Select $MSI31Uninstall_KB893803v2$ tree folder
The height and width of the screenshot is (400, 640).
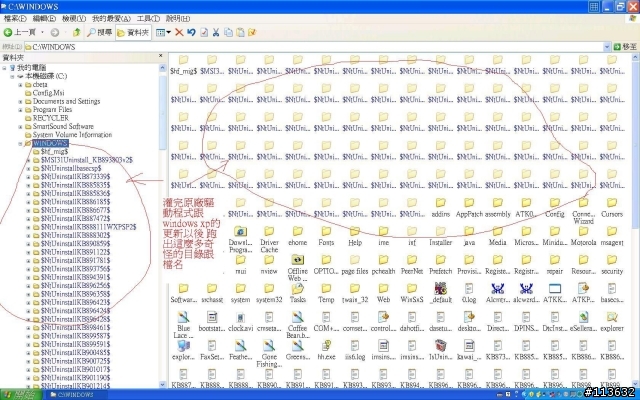point(87,160)
